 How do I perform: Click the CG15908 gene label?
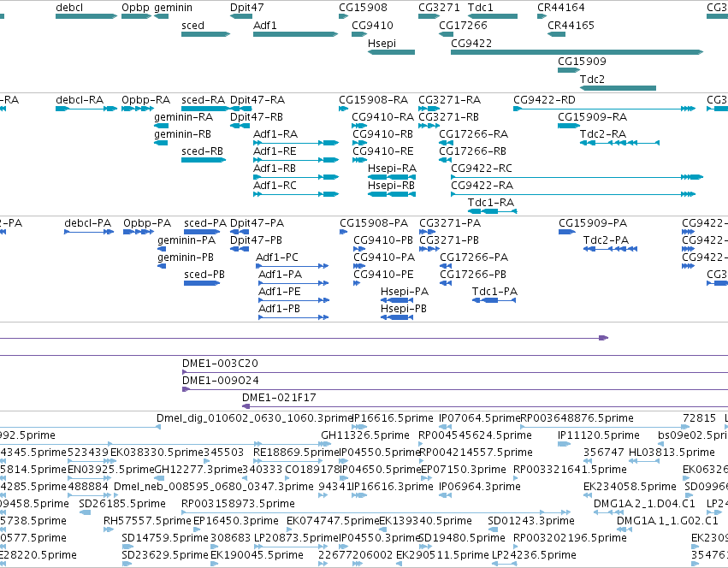click(x=363, y=8)
